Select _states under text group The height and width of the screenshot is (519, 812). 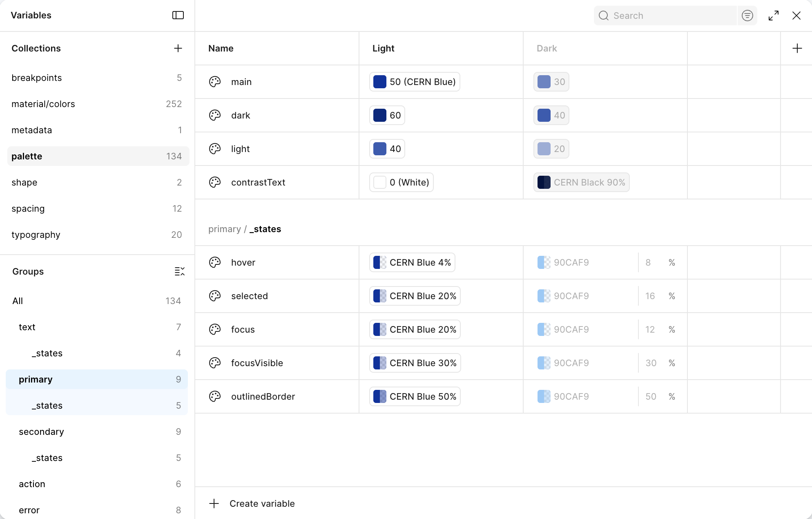point(97,353)
